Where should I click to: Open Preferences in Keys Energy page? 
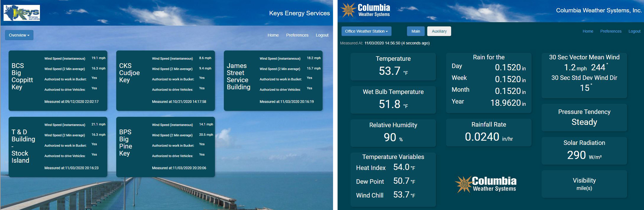[x=297, y=35]
